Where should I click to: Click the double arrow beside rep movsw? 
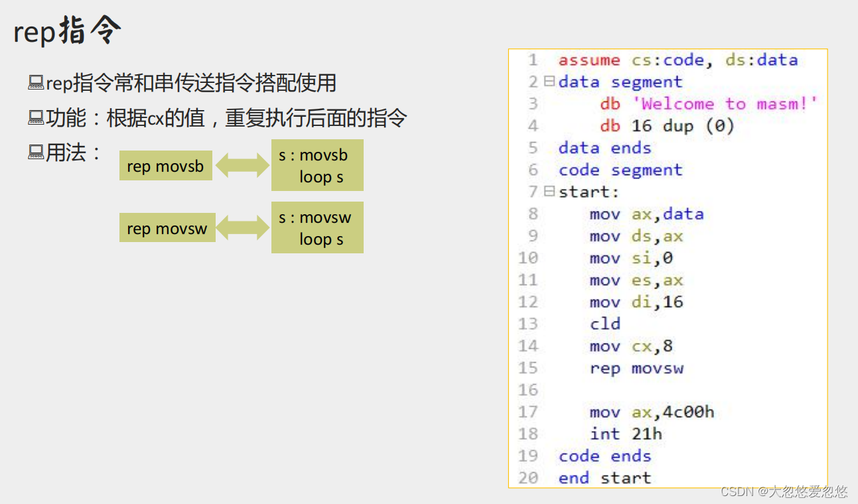tap(242, 227)
